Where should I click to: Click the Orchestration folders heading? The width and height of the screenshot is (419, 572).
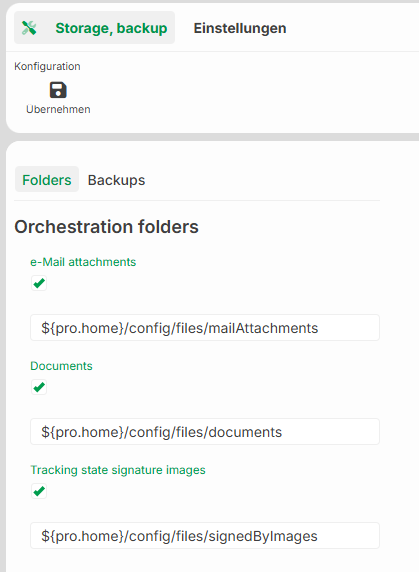click(x=106, y=227)
